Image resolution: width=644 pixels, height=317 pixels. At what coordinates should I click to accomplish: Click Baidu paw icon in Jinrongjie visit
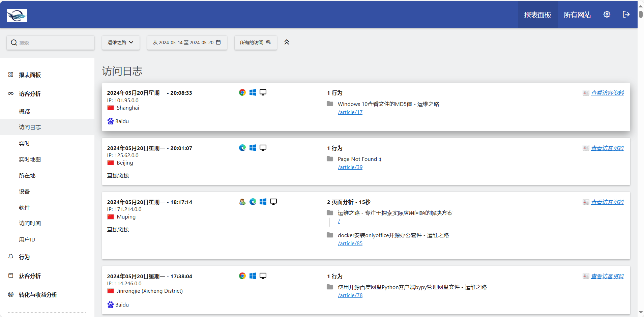point(111,305)
